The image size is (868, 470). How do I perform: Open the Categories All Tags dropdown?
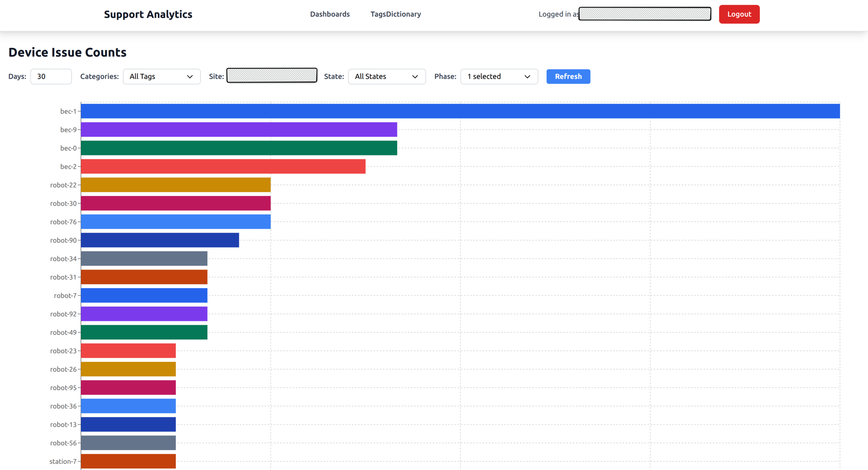tap(162, 76)
